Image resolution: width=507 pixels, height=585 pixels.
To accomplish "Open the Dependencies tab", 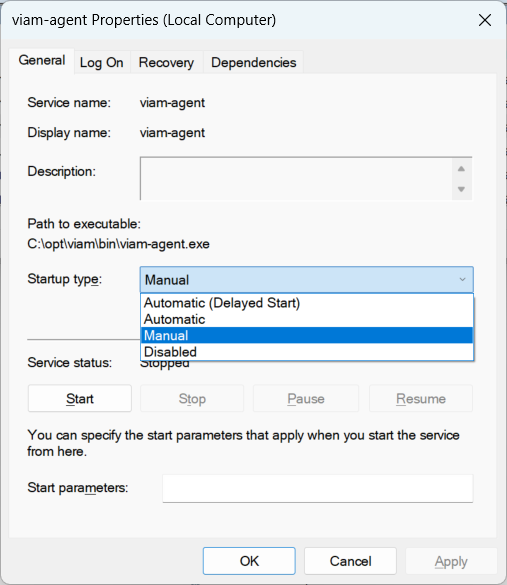I will [x=254, y=62].
